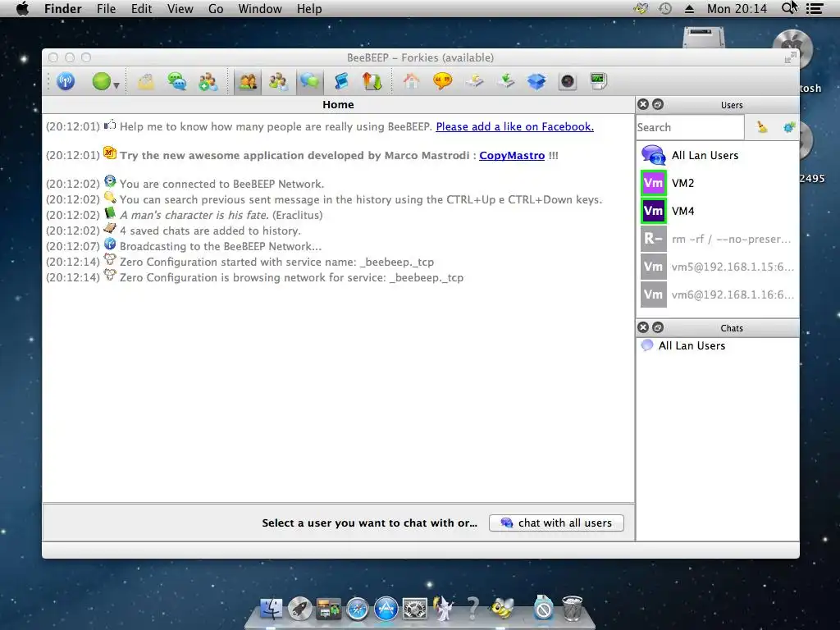The width and height of the screenshot is (840, 630).
Task: Toggle the groups panel icon in toolbar
Action: 279,82
